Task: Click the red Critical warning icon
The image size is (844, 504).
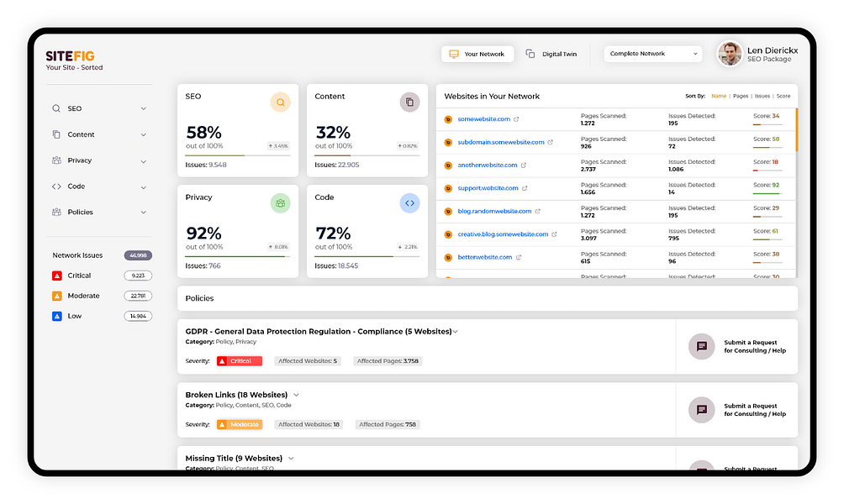Action: [56, 276]
